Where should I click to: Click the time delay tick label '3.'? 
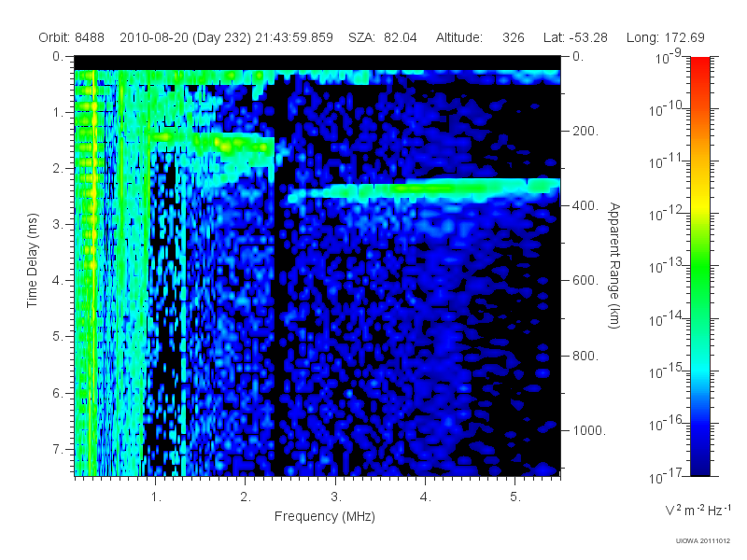point(58,225)
